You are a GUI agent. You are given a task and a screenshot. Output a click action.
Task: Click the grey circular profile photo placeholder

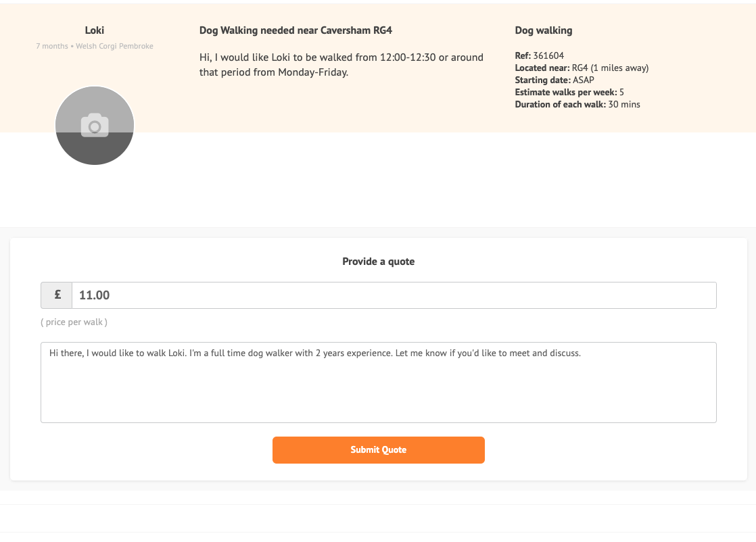click(95, 126)
